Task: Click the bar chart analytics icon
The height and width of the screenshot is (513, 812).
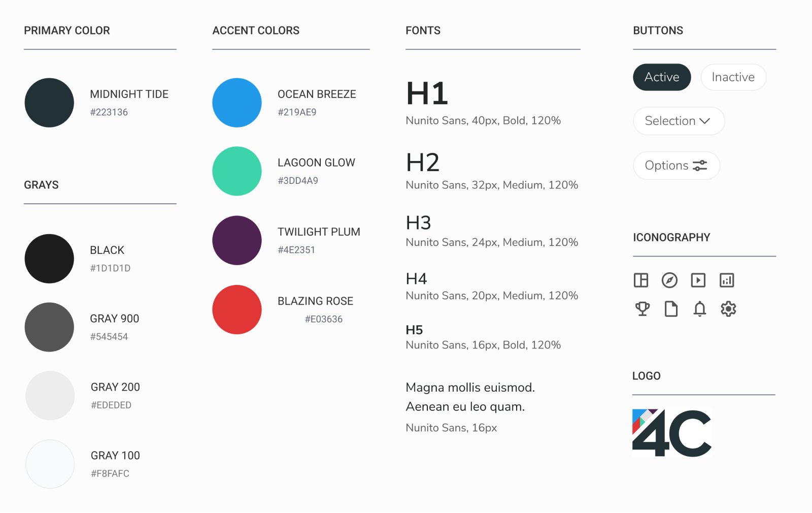Action: (x=727, y=280)
